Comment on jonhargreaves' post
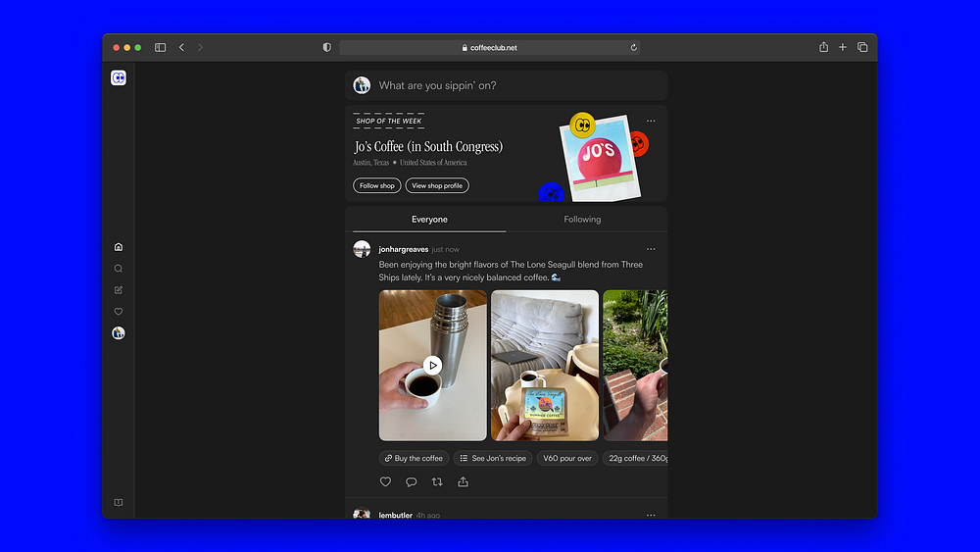Screen dimensions: 980x552 click(x=412, y=482)
